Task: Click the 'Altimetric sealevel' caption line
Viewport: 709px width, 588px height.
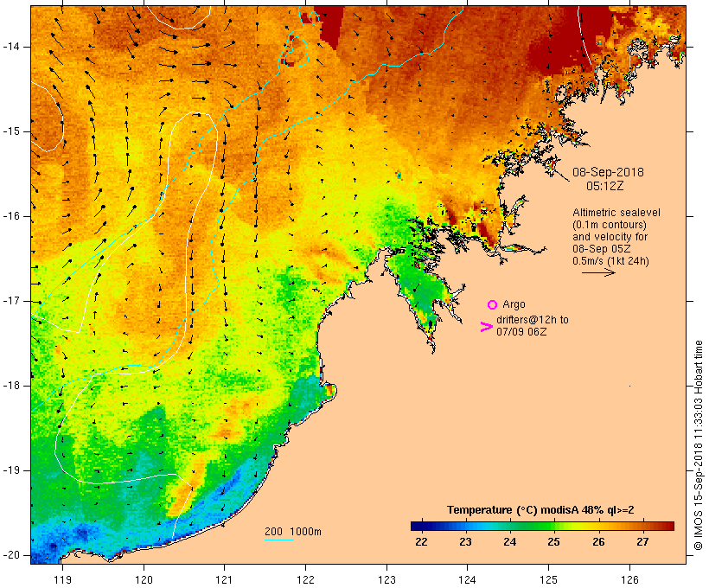Action: (x=616, y=213)
